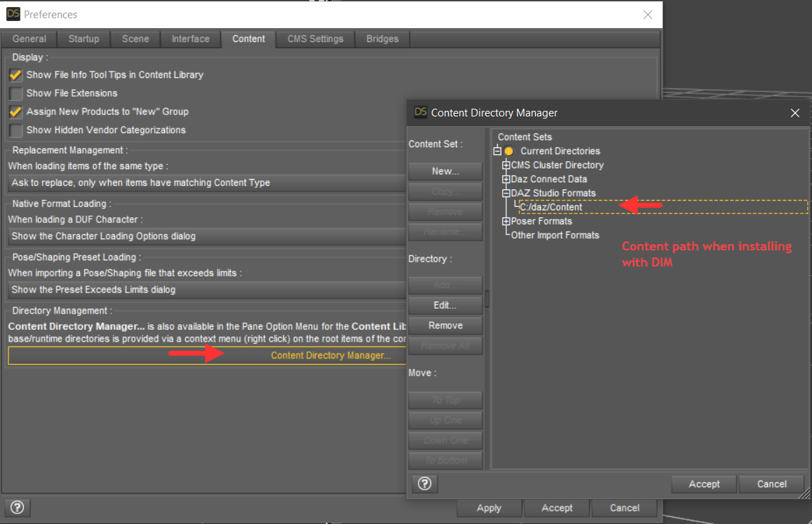Cancel the Content Directory Manager dialog
This screenshot has width=812, height=524.
click(x=771, y=483)
